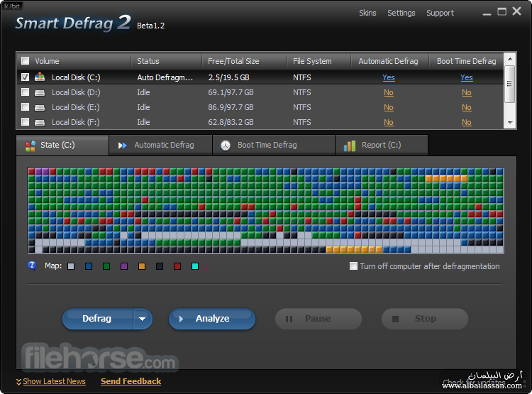532x394 pixels.
Task: Check the select-all Volume header checkbox
Action: (25, 61)
